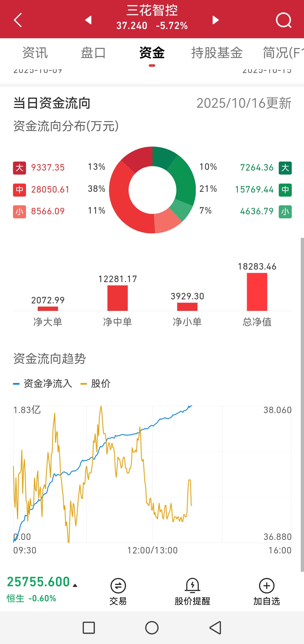The width and height of the screenshot is (304, 644).
Task: Select the 资金 tab
Action: [x=152, y=53]
